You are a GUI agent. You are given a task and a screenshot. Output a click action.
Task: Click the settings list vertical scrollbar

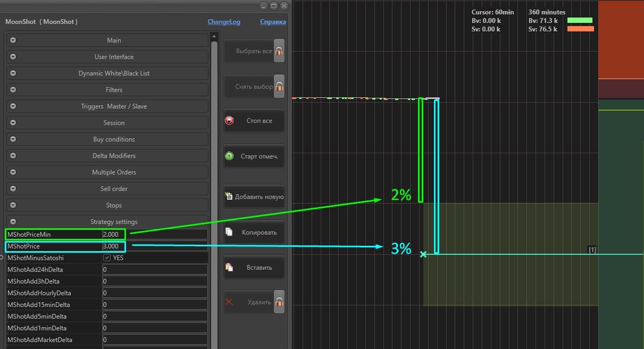click(x=214, y=133)
